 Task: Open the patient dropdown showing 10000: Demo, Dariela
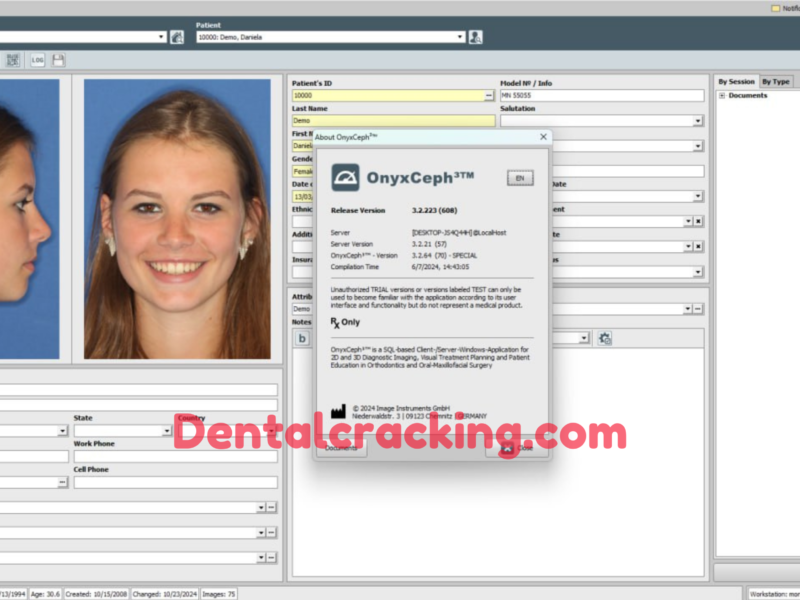click(458, 36)
